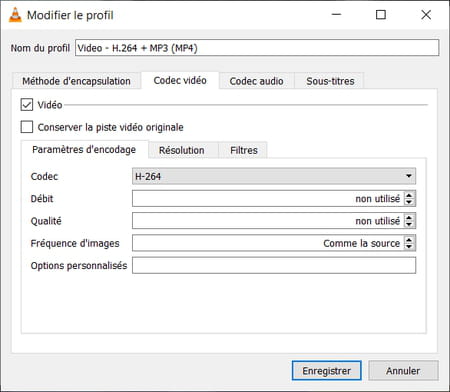Close the Modifier le profil dialog
This screenshot has height=392, width=450.
click(x=426, y=15)
